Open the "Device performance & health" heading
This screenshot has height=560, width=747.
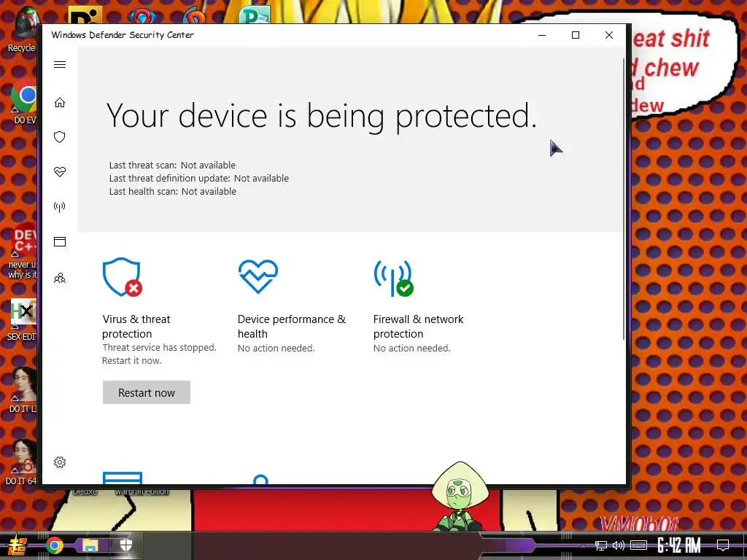pos(292,326)
